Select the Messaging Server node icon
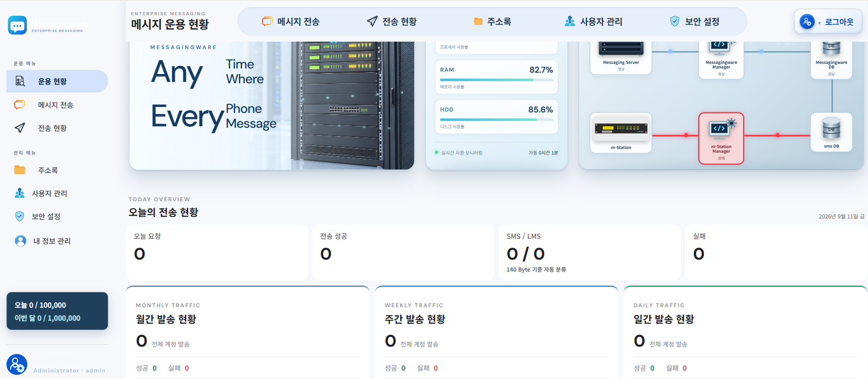The width and height of the screenshot is (868, 379). pos(621,48)
